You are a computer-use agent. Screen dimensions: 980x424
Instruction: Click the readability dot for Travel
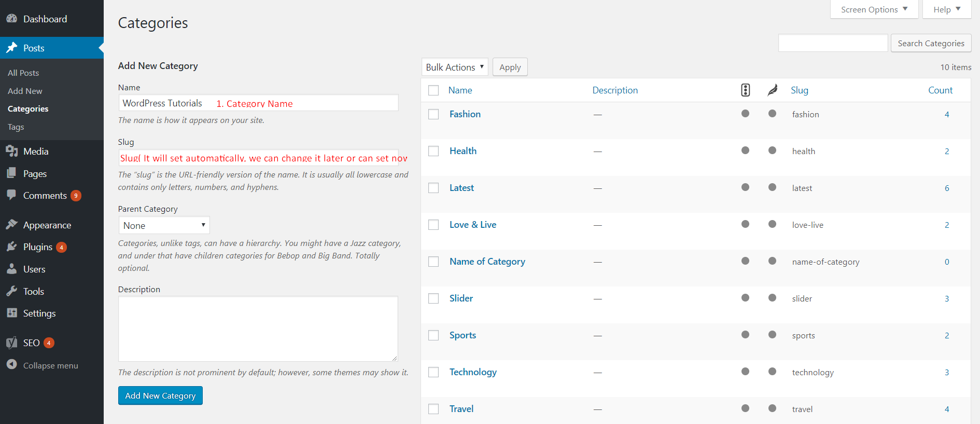[772, 408]
